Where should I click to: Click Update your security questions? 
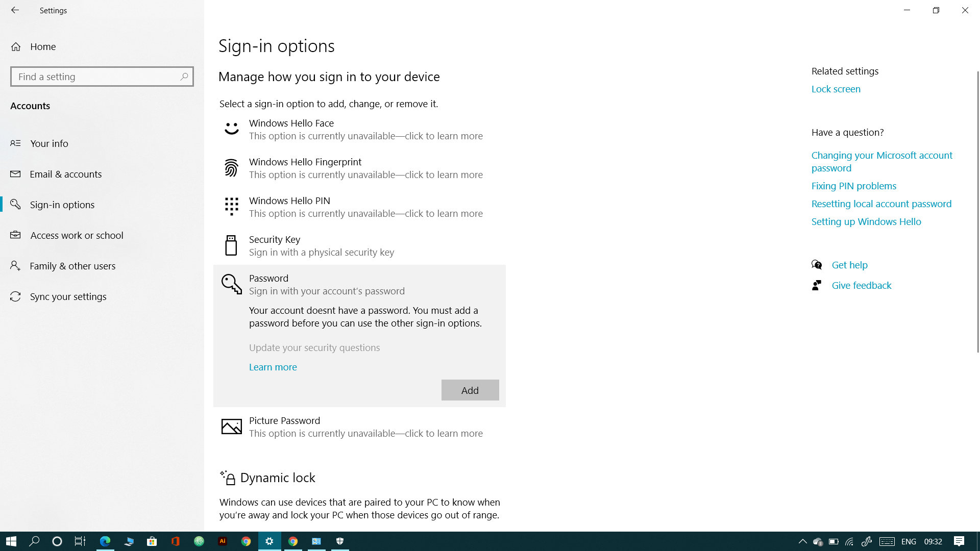[x=314, y=347]
